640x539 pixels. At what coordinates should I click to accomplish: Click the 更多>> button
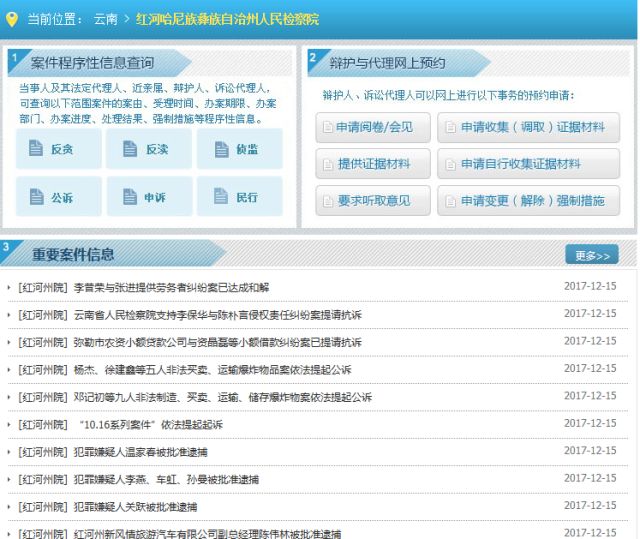click(592, 255)
